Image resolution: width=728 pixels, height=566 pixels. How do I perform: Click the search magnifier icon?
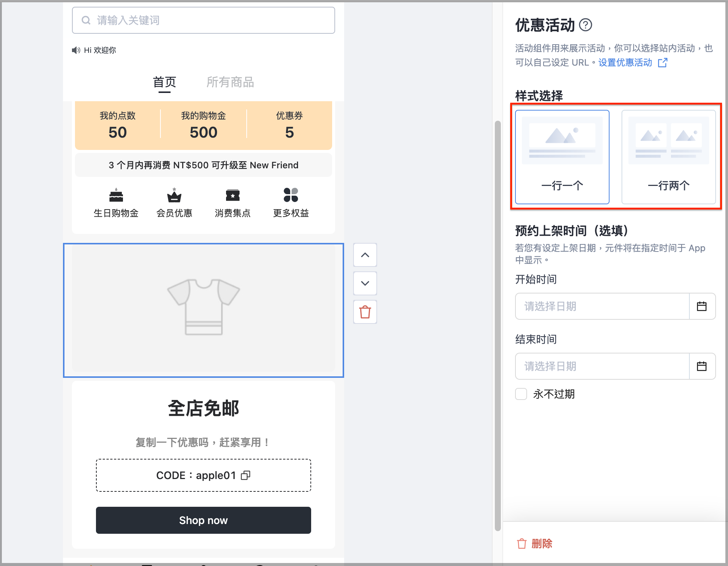(86, 20)
